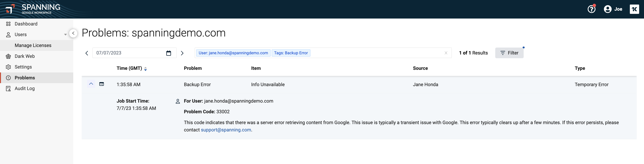Sort by Time (GMT) arrows
The image size is (644, 164).
click(x=146, y=69)
